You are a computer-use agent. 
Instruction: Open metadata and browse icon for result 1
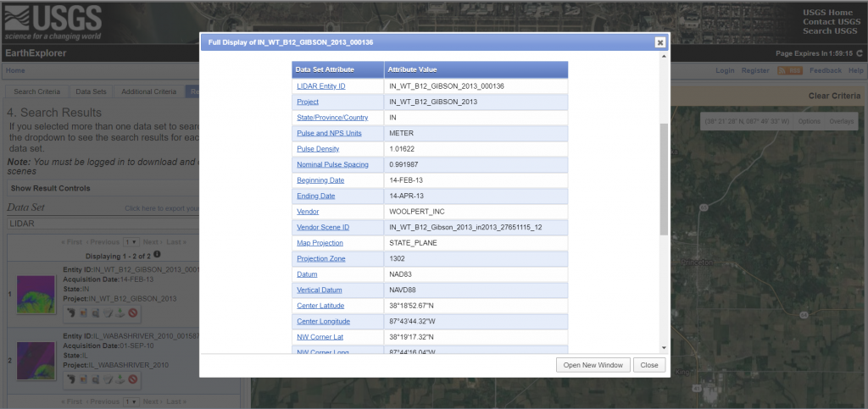click(x=96, y=313)
